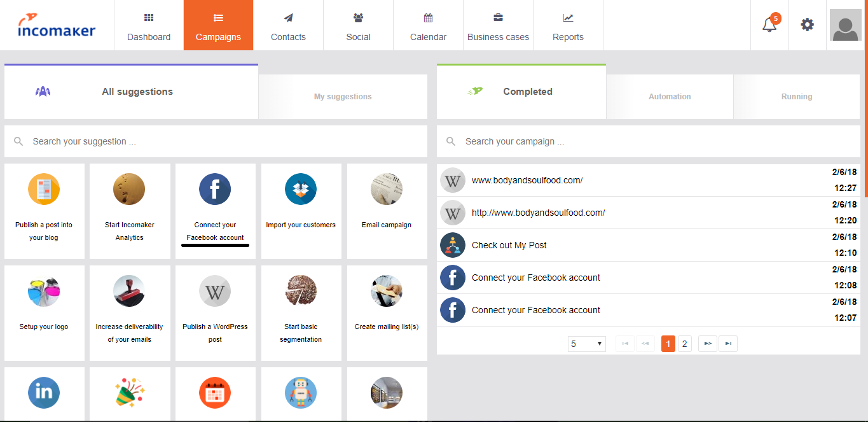Go to previous page of campaigns
The image size is (868, 422).
[645, 344]
